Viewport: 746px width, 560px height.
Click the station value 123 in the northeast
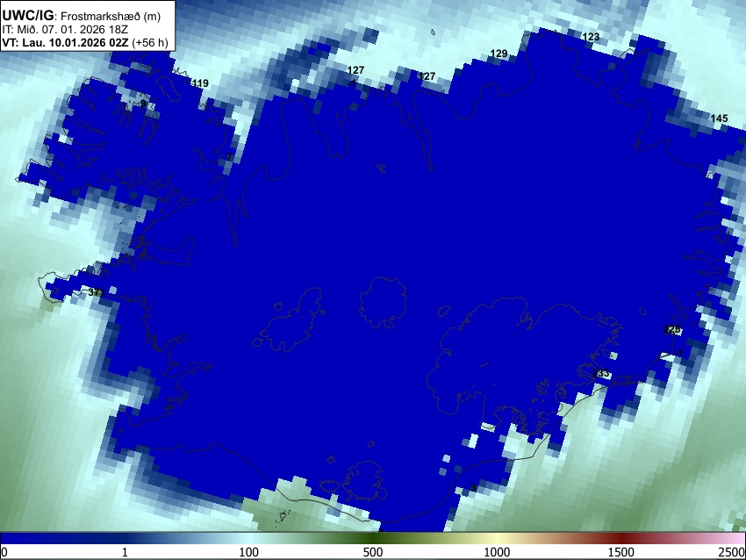(591, 37)
